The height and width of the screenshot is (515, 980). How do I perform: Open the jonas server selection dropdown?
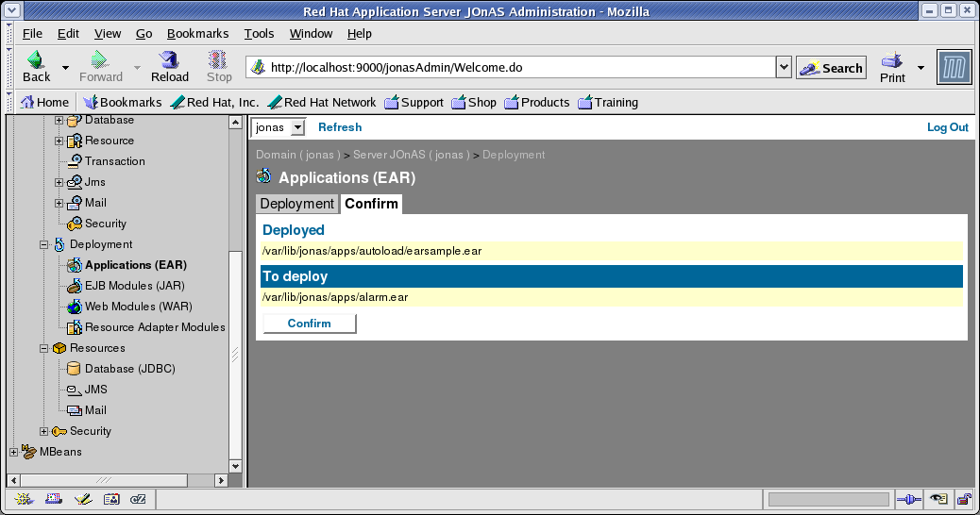(x=279, y=127)
